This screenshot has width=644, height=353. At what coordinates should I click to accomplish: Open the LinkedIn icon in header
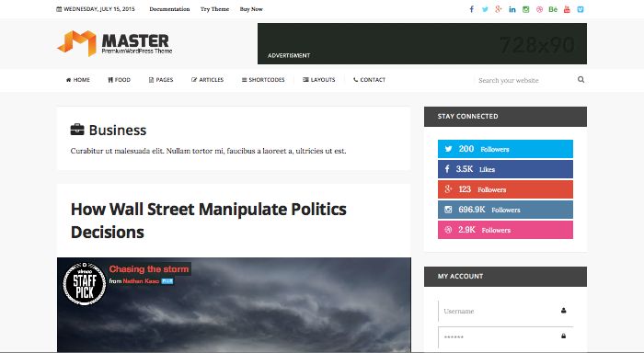pos(512,9)
